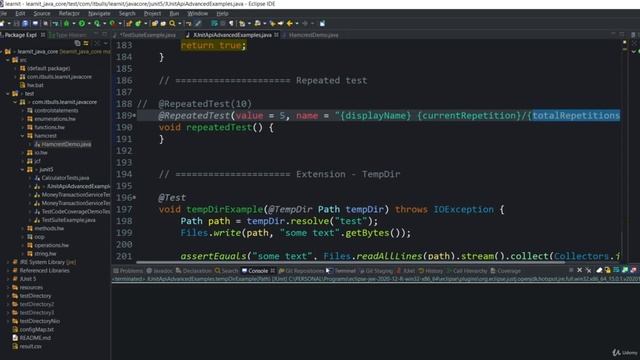Click the Toggle Mark Occurrences pencil icon
This screenshot has height=360, width=640.
tap(198, 23)
